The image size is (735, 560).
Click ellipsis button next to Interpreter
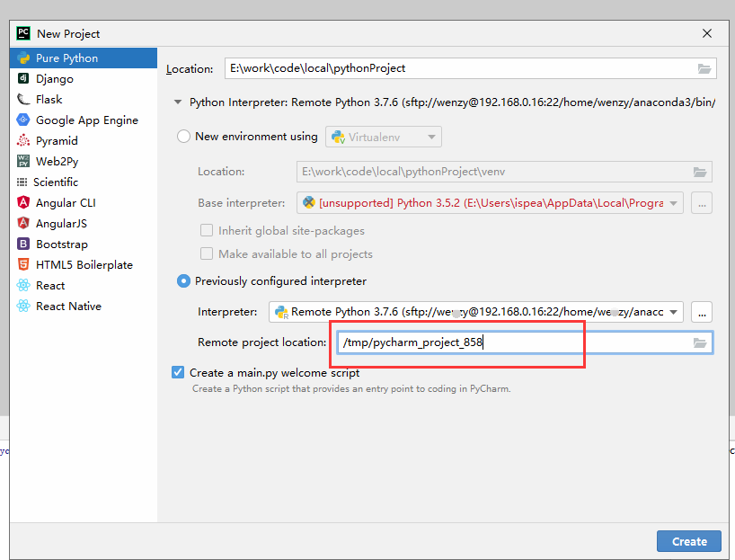(x=702, y=312)
